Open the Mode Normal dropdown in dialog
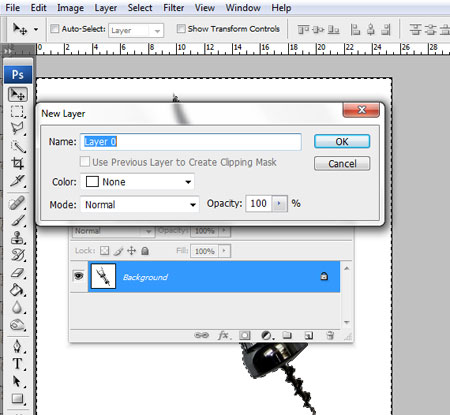The width and height of the screenshot is (450, 415). tap(140, 204)
